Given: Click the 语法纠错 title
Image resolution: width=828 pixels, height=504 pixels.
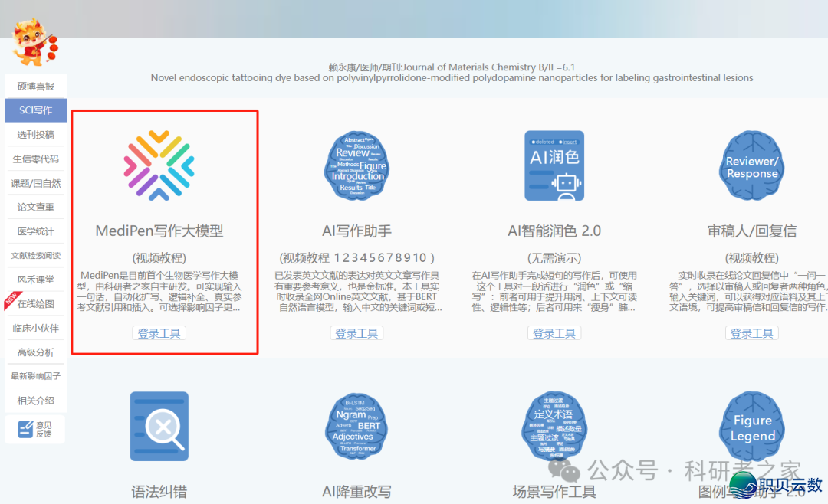Looking at the screenshot, I should pos(159,492).
